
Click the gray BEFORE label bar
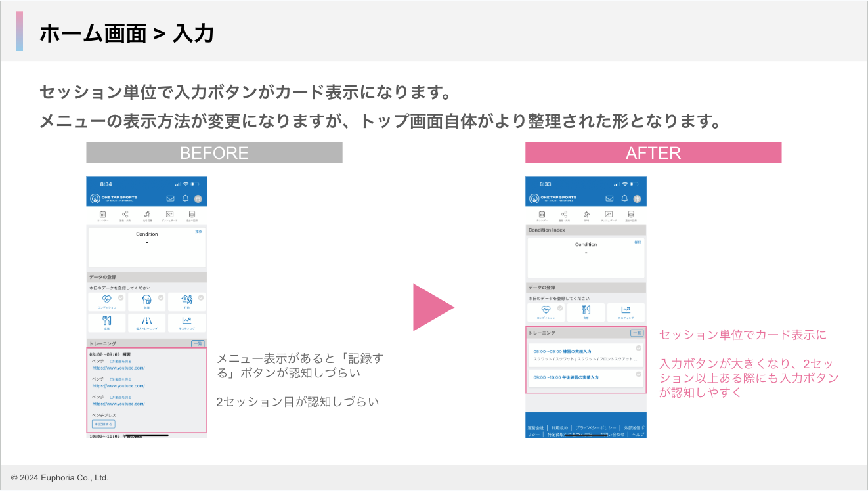pos(214,153)
